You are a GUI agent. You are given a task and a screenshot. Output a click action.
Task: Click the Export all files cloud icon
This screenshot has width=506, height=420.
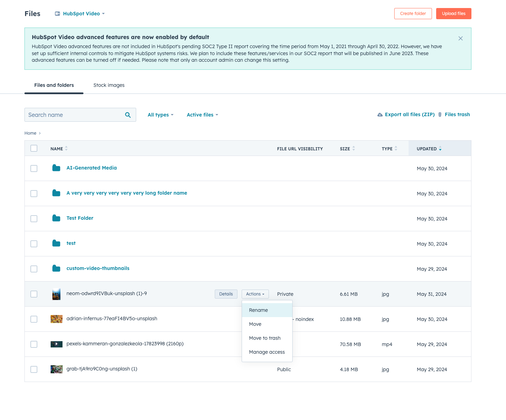[380, 115]
